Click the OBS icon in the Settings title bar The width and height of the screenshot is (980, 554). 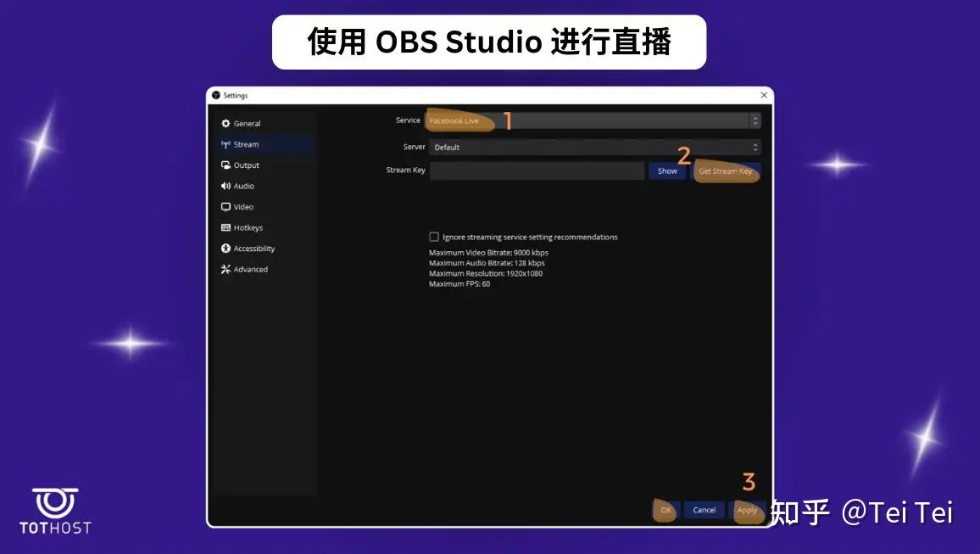point(215,95)
